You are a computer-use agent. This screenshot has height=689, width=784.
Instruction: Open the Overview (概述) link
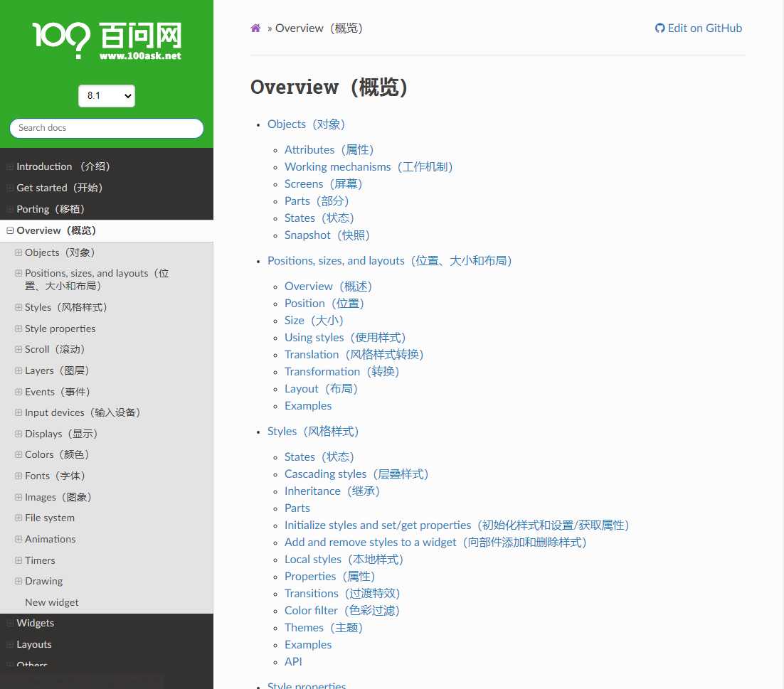328,287
